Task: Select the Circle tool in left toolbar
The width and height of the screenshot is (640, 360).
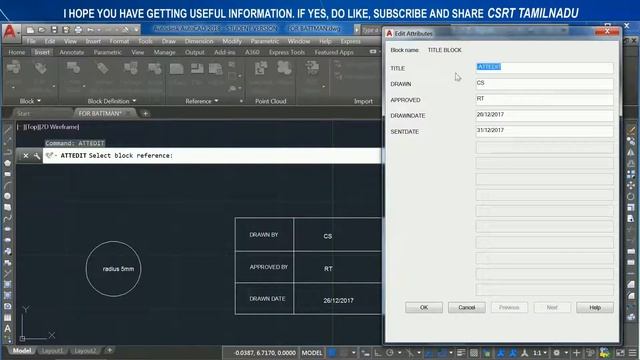Action: (7, 196)
